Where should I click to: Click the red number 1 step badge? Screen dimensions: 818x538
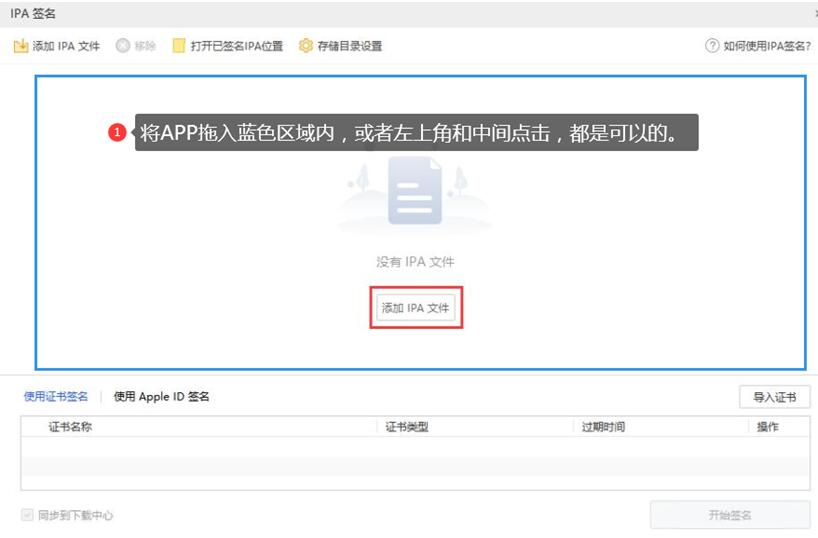pos(117,132)
